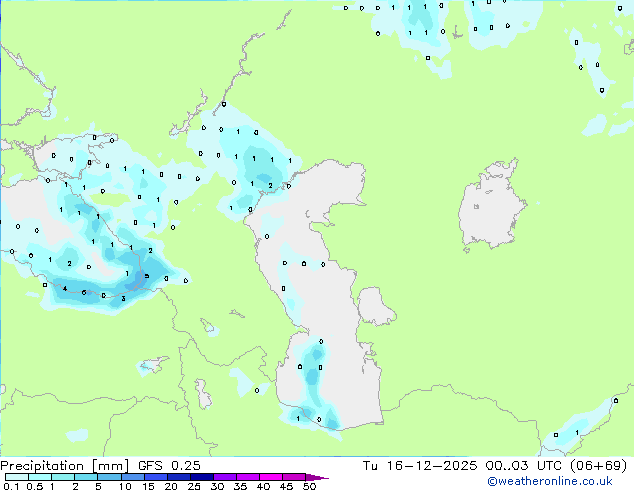Click the above-50 arrow tip of legend
Viewport: 634px width, 490px height.
pyautogui.click(x=317, y=477)
